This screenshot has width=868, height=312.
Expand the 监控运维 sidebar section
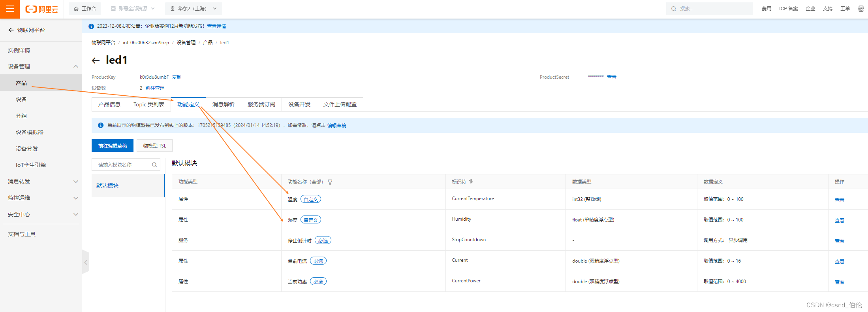point(76,198)
